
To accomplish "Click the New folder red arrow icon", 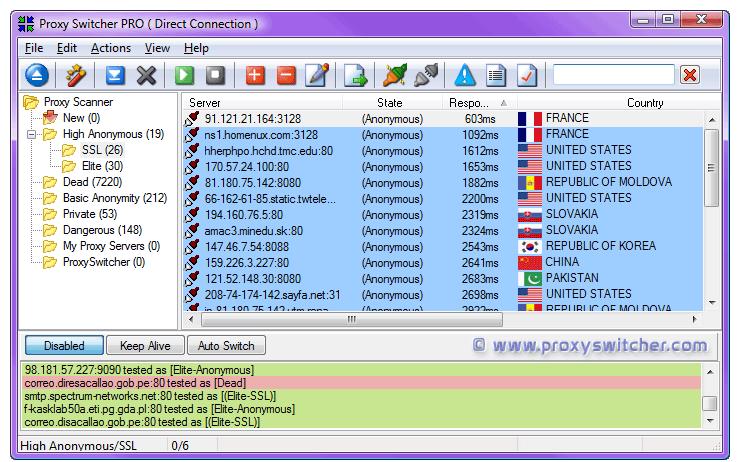I will coord(50,118).
